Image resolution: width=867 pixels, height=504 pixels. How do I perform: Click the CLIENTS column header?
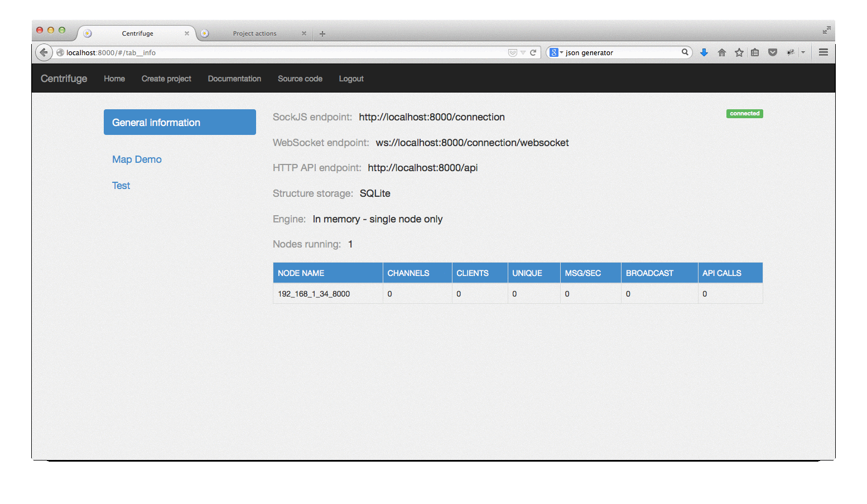[480, 273]
